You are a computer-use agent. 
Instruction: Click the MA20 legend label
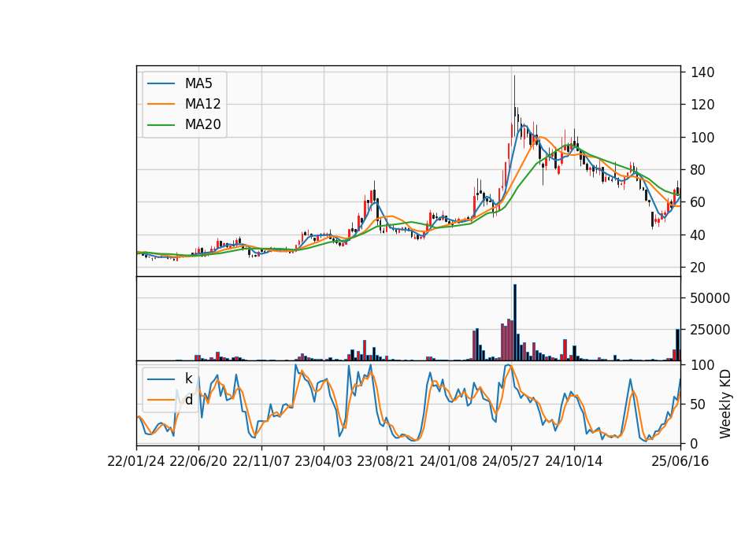coord(202,124)
